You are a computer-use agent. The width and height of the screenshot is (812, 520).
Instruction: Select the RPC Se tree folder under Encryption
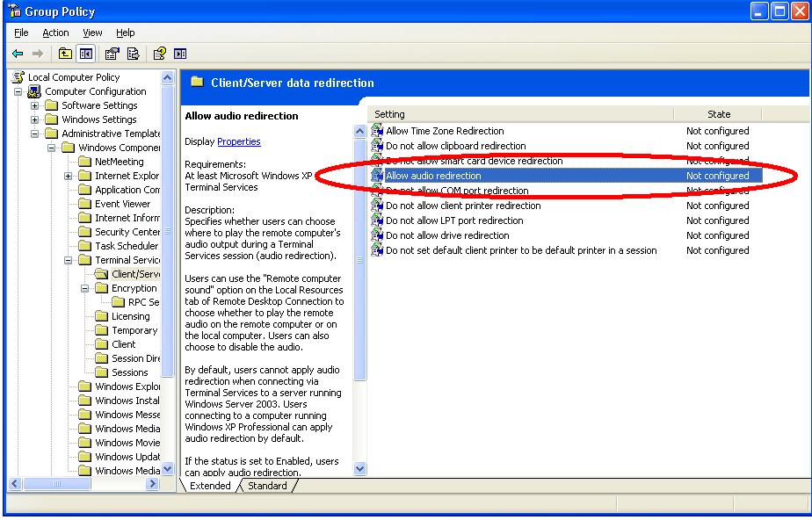[143, 302]
